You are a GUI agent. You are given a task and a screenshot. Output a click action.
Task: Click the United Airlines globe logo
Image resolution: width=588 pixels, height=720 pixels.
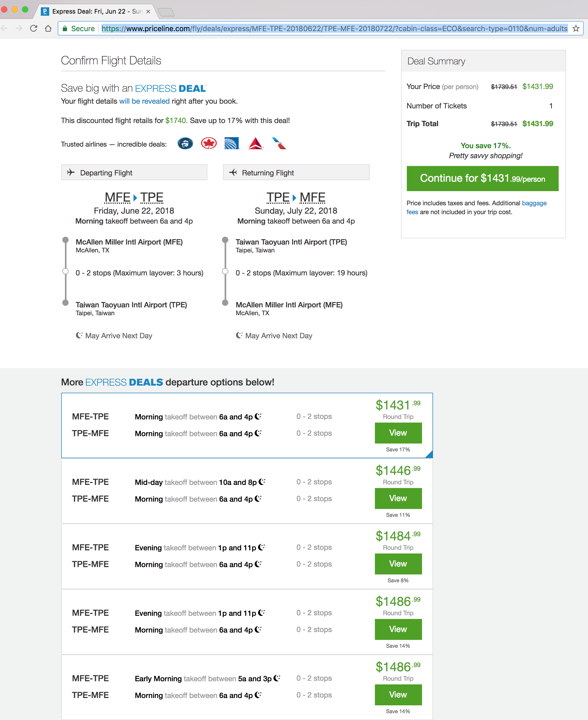pos(232,143)
